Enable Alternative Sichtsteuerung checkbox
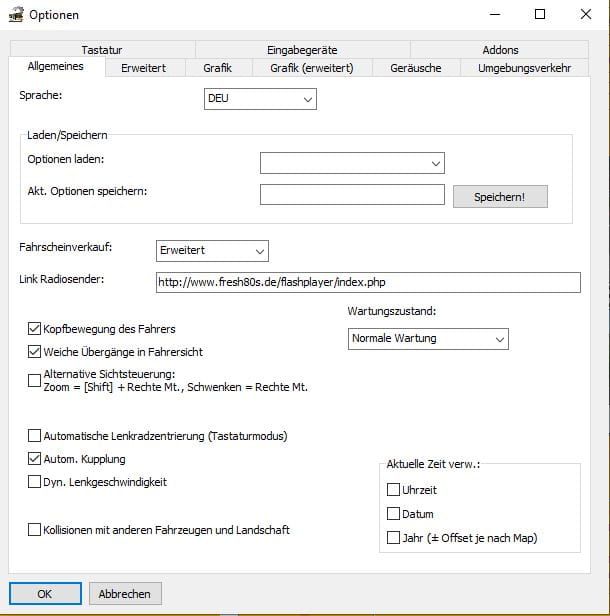Image resolution: width=610 pixels, height=616 pixels. (35, 380)
